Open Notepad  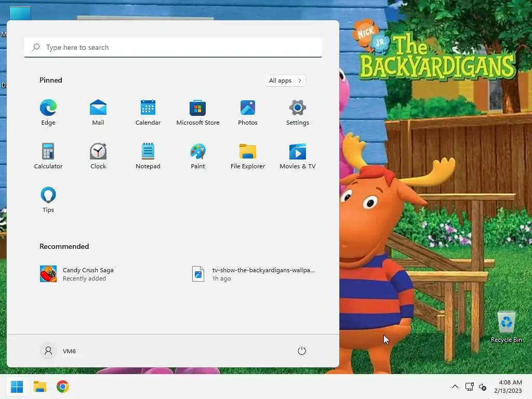(x=148, y=156)
